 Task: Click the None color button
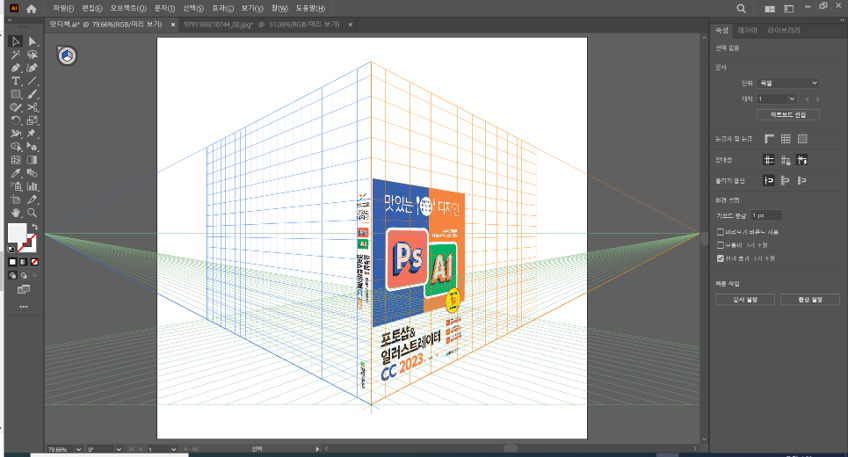[35, 262]
